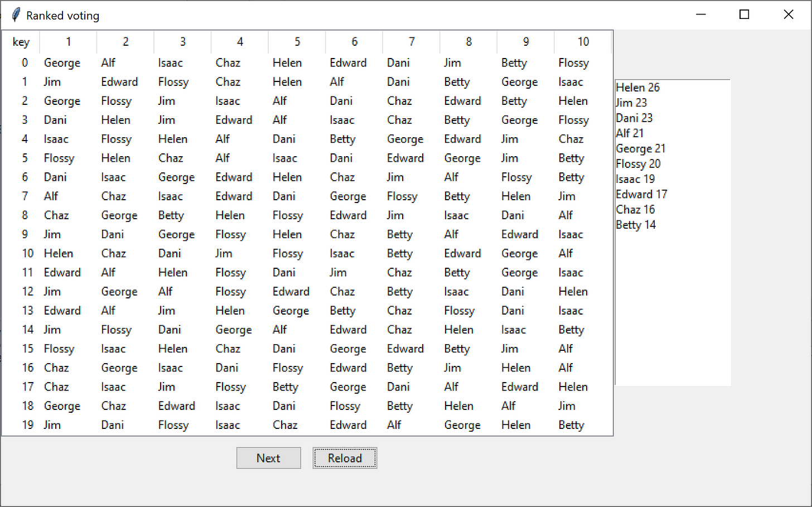Click row key 19 cell
The height and width of the screenshot is (507, 812).
point(27,425)
